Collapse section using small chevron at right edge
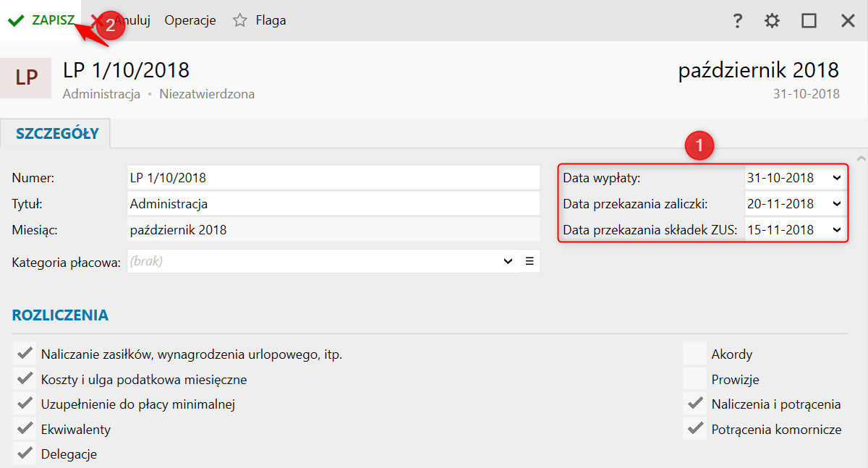The width and height of the screenshot is (868, 468). pos(861,158)
